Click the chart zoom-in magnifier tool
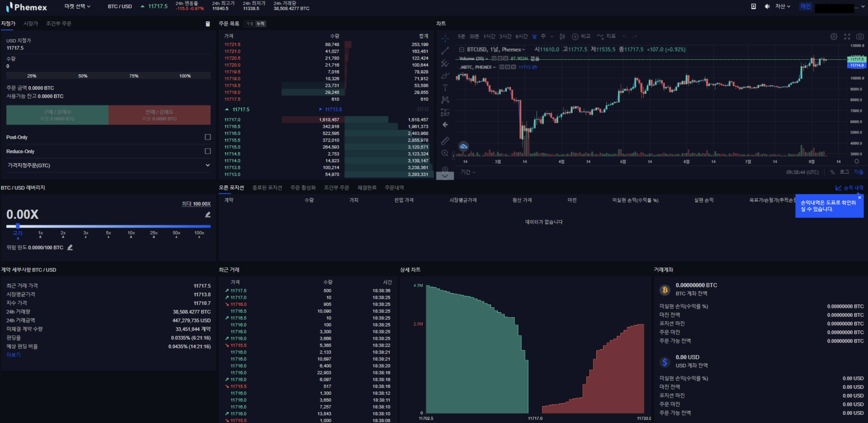 pyautogui.click(x=445, y=153)
